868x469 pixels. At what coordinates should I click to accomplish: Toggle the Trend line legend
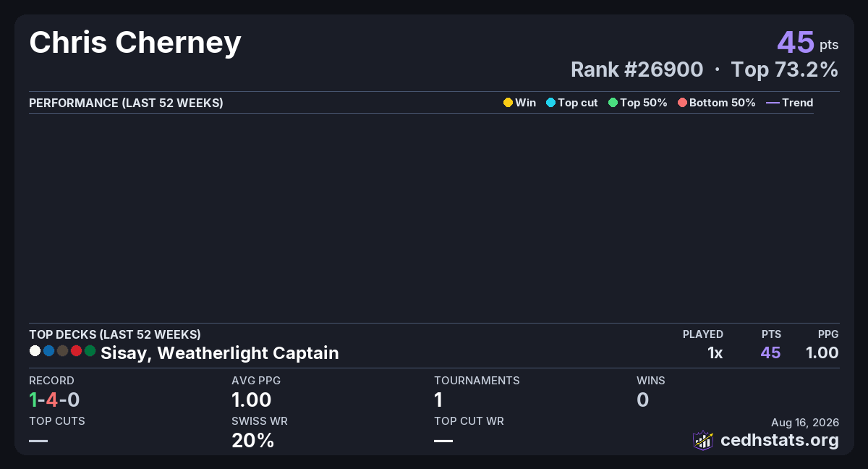(x=789, y=103)
